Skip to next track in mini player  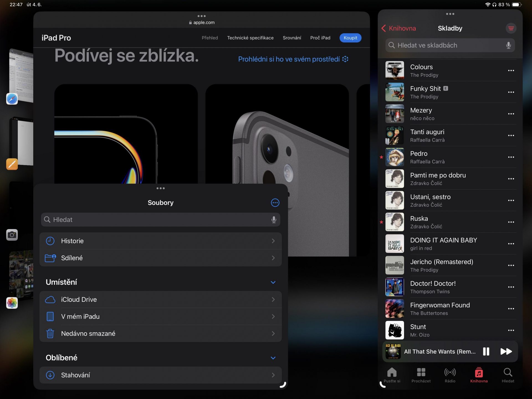pyautogui.click(x=506, y=351)
